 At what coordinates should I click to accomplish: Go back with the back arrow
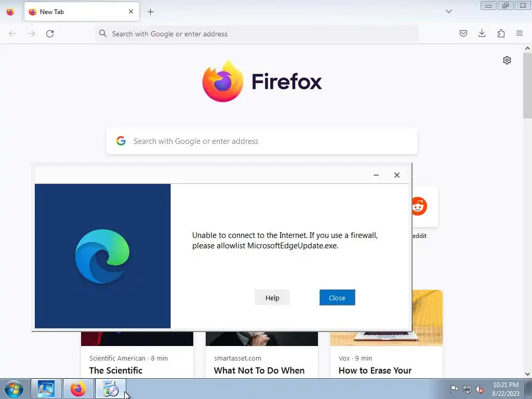click(x=12, y=34)
